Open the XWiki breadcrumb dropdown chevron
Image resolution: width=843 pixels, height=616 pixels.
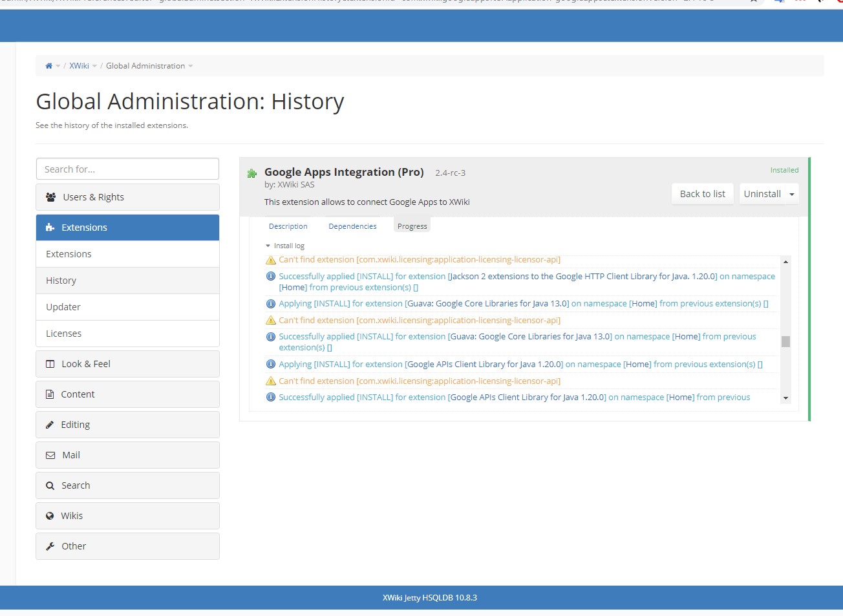(94, 66)
